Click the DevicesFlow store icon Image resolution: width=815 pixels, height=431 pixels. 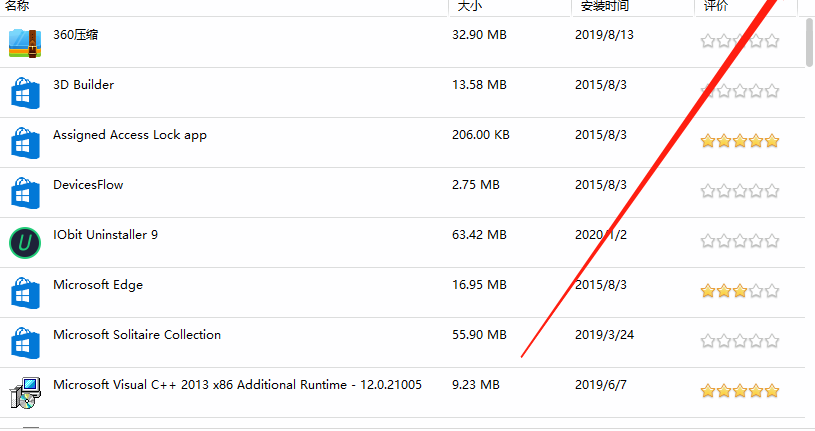[x=25, y=193]
